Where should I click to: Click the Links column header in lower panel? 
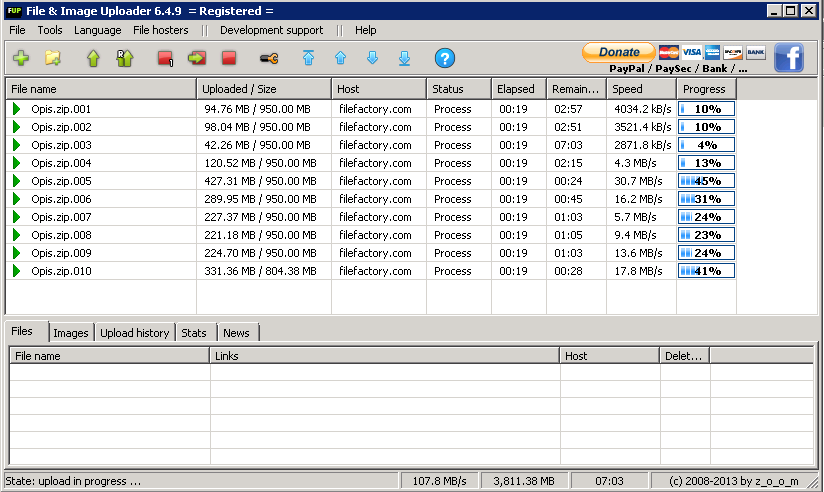[x=385, y=356]
